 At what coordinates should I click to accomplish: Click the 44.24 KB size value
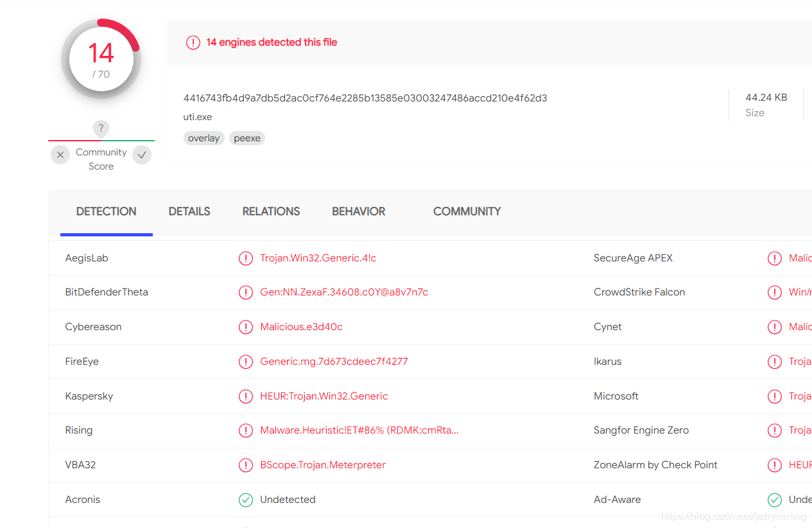click(x=766, y=98)
